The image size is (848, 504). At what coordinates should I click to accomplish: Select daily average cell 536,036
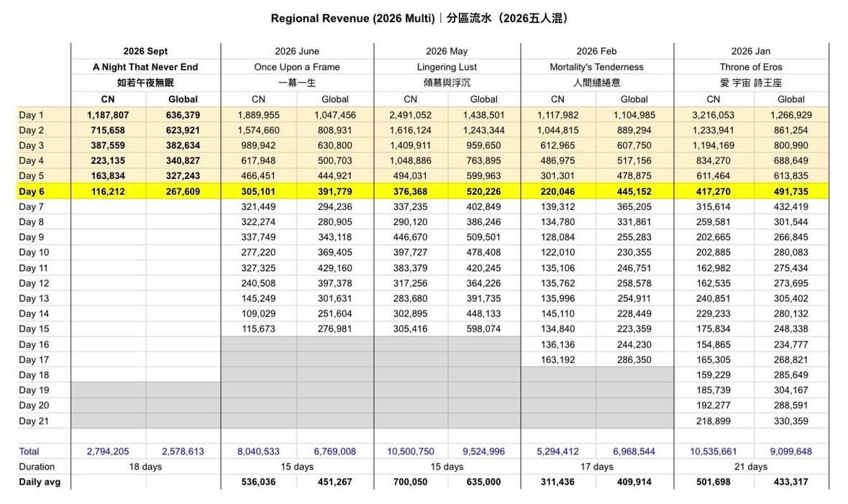(258, 482)
